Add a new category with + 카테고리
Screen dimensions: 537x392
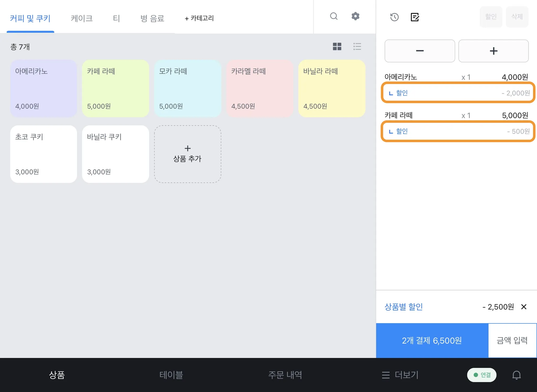point(199,18)
